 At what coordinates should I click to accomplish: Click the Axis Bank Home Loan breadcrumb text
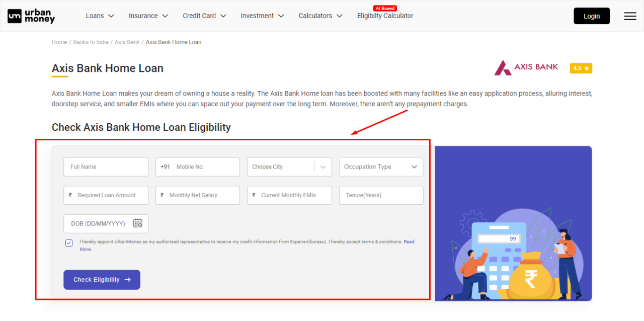click(174, 42)
